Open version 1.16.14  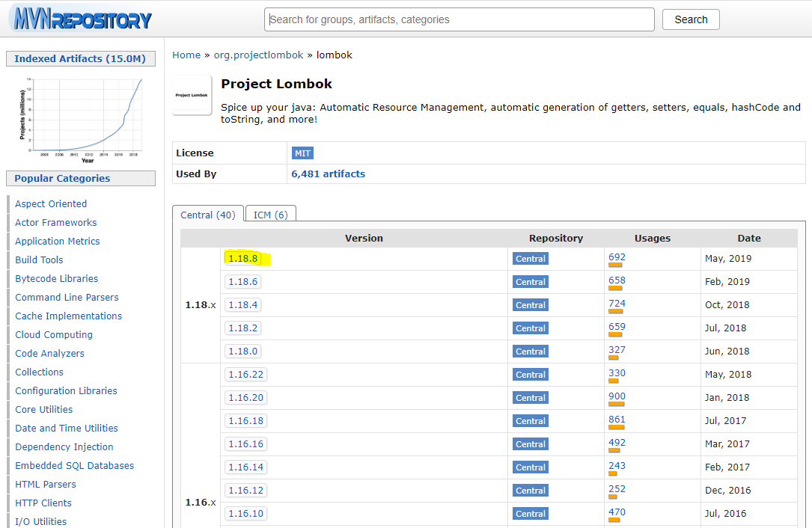tap(246, 467)
